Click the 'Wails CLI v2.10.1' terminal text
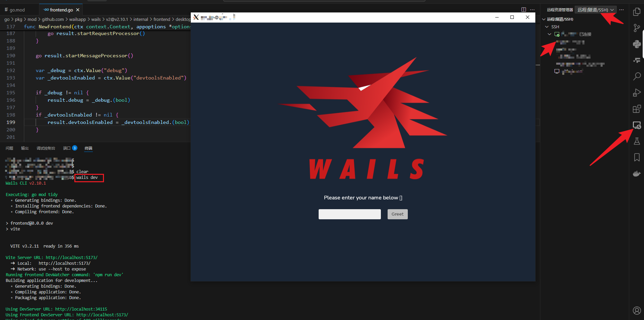This screenshot has width=644, height=320. pyautogui.click(x=26, y=183)
